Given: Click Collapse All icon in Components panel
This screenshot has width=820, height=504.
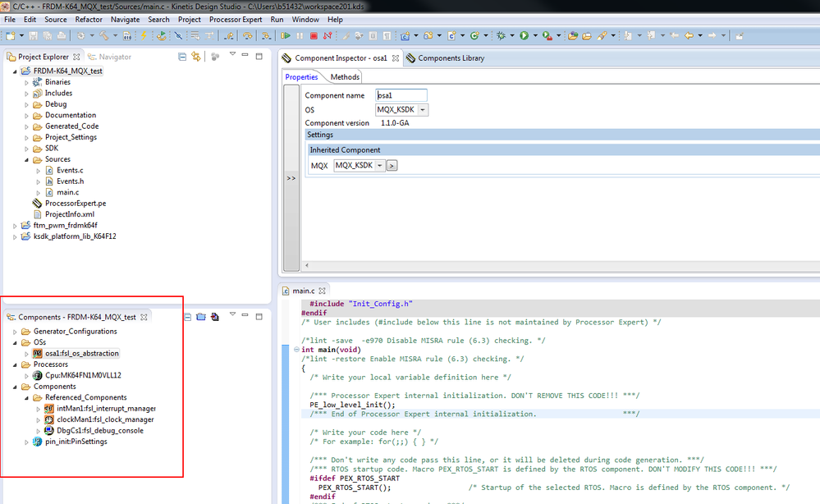Looking at the screenshot, I should coord(188,317).
